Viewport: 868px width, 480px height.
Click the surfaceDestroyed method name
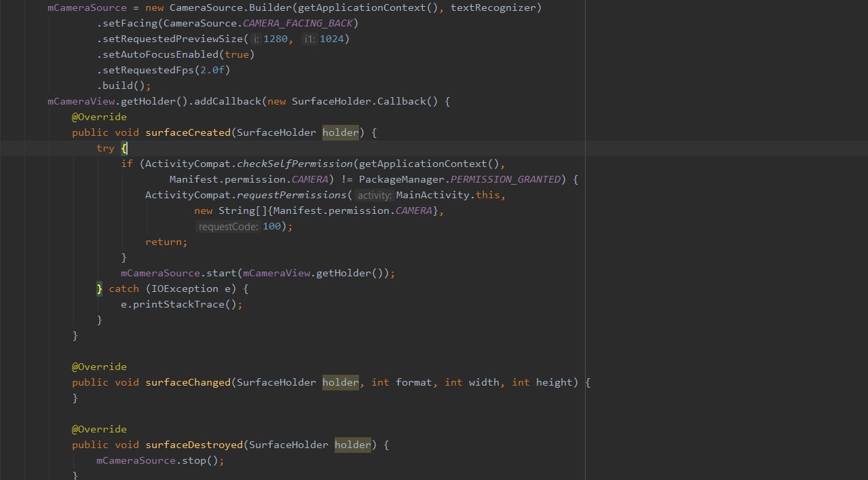(x=194, y=445)
